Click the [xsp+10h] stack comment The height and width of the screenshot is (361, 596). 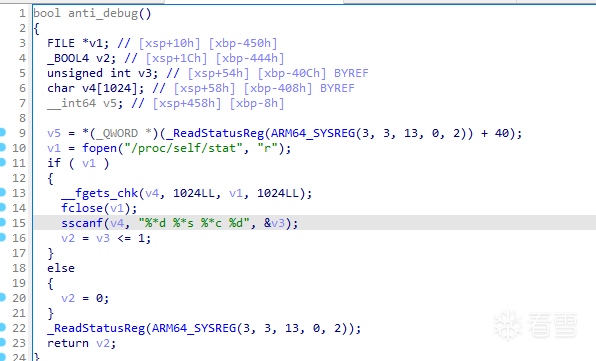click(x=169, y=43)
